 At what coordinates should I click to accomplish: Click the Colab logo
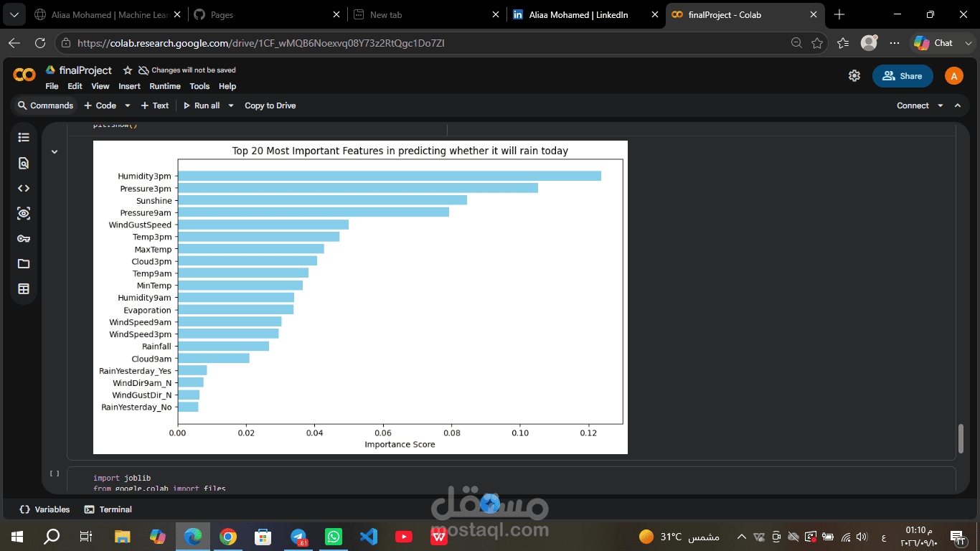pos(24,75)
